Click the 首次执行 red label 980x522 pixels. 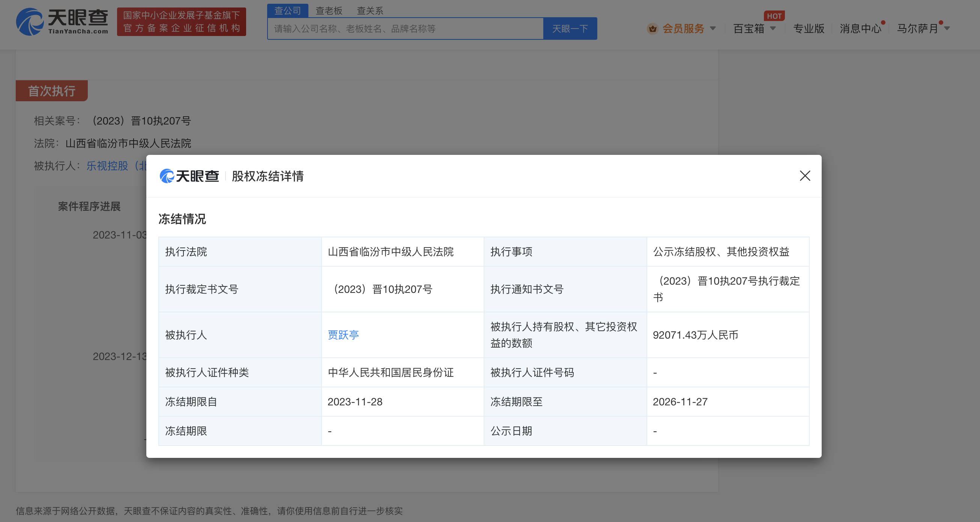52,91
